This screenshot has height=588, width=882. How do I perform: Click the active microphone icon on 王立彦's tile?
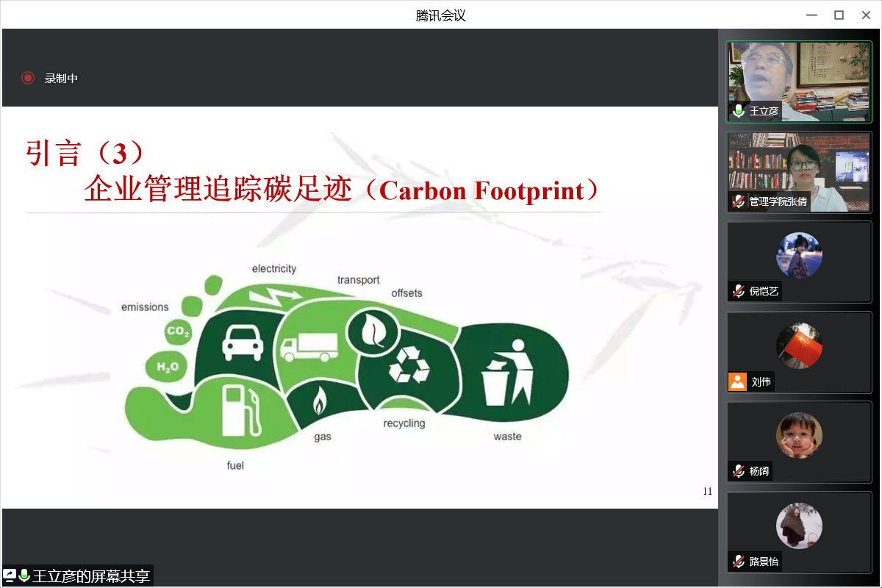point(739,111)
